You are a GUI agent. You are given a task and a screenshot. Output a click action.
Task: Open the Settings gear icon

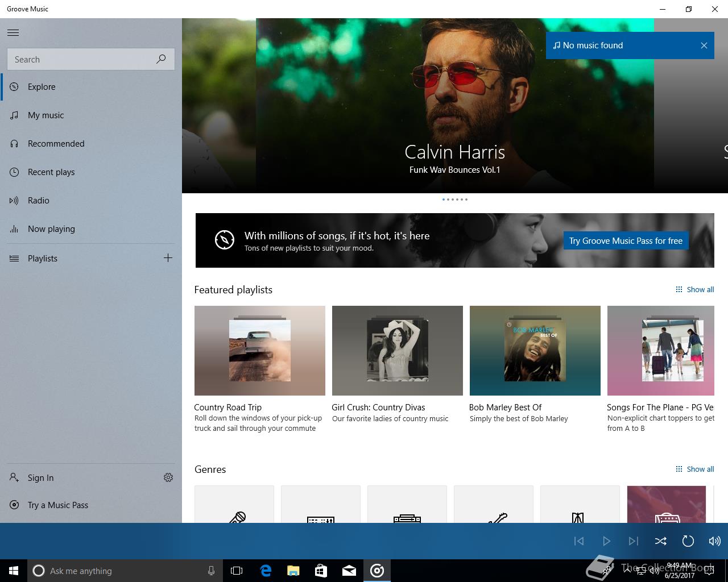click(x=168, y=477)
